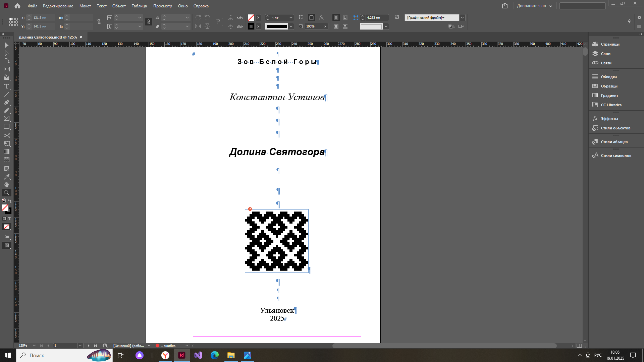
Task: Toggle the reference point locator grid
Action: 13,22
